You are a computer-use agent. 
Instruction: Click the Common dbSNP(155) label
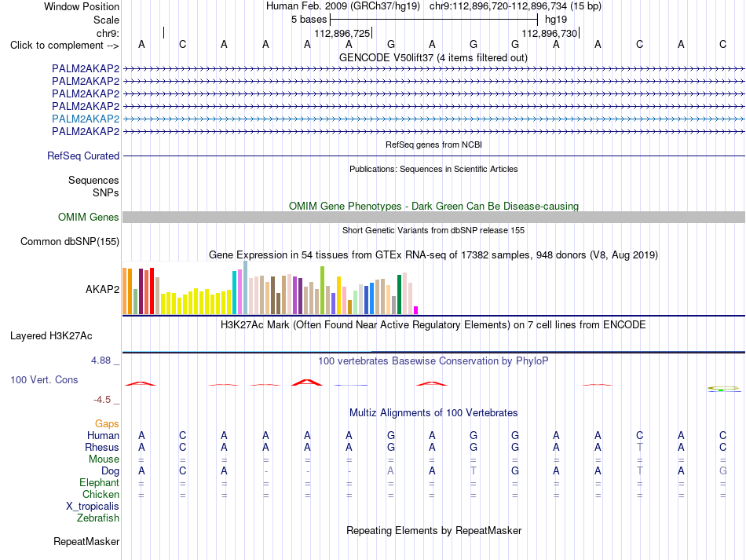click(x=69, y=242)
